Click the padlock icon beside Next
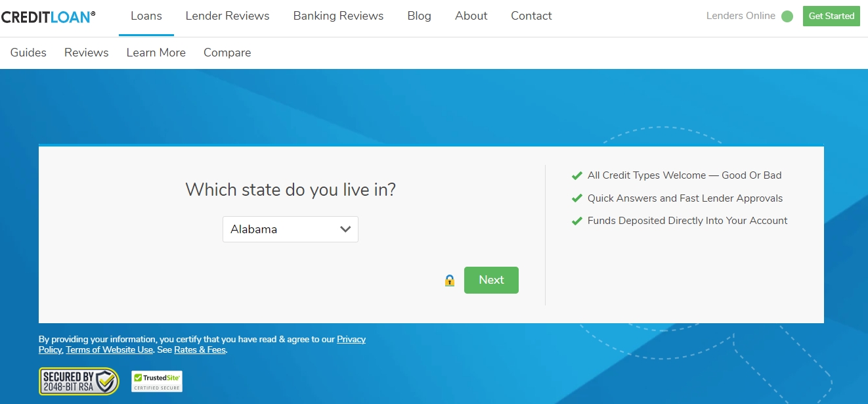 click(450, 281)
